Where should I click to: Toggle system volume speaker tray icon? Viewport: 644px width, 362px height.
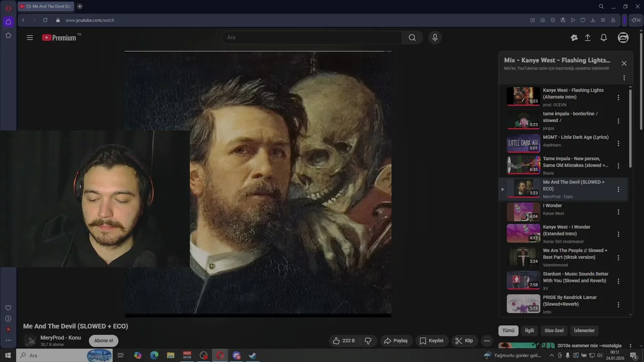click(599, 355)
